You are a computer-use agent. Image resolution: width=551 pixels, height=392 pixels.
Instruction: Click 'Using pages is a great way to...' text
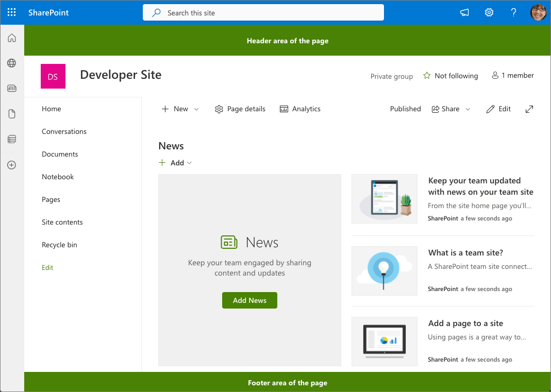click(477, 337)
